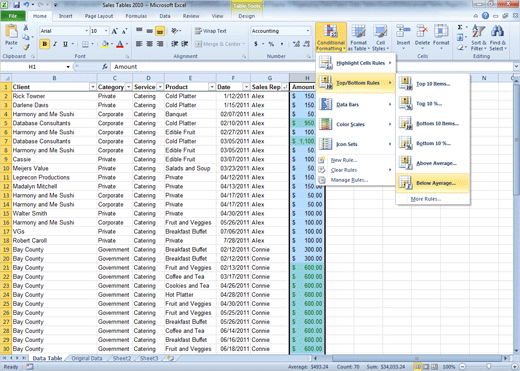Click the Decrease Indent icon

[174, 44]
